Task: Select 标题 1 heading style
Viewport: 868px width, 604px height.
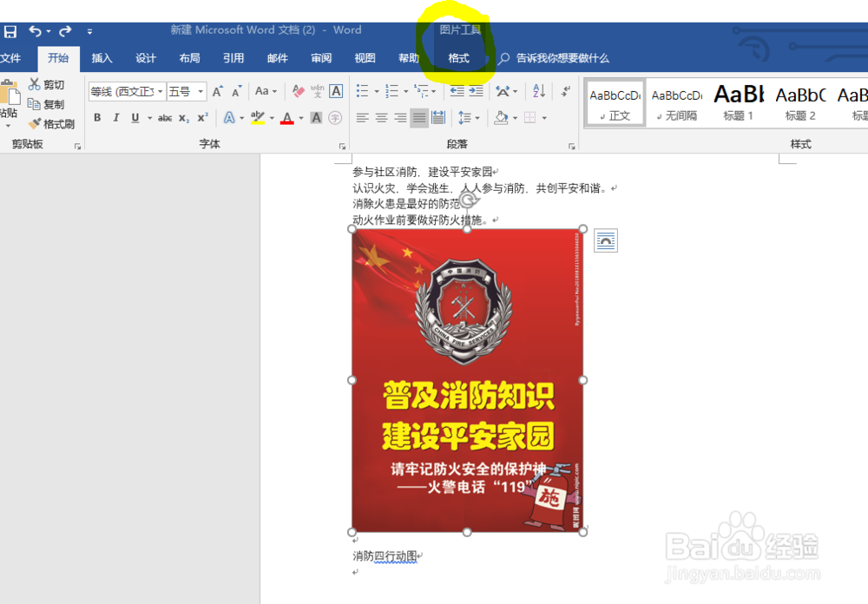Action: pos(739,103)
